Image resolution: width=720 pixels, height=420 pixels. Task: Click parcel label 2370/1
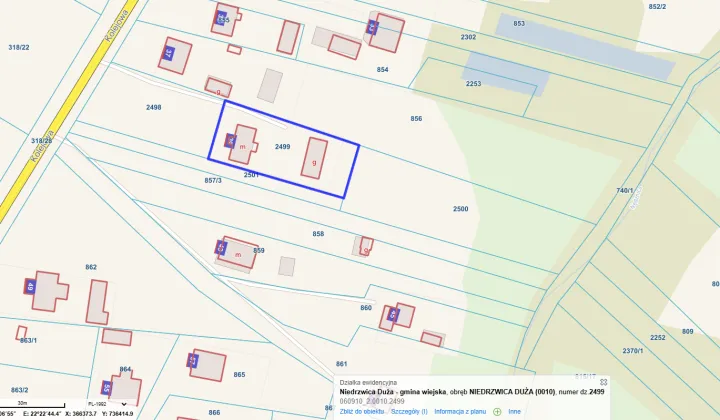tap(633, 351)
